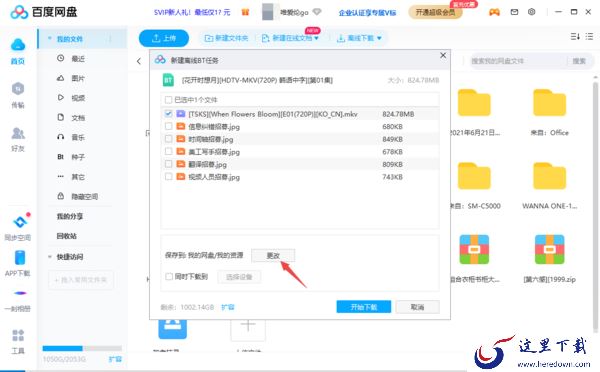This screenshot has height=372, width=600.
Task: Open the 来自：Office folder
Action: coord(549,103)
